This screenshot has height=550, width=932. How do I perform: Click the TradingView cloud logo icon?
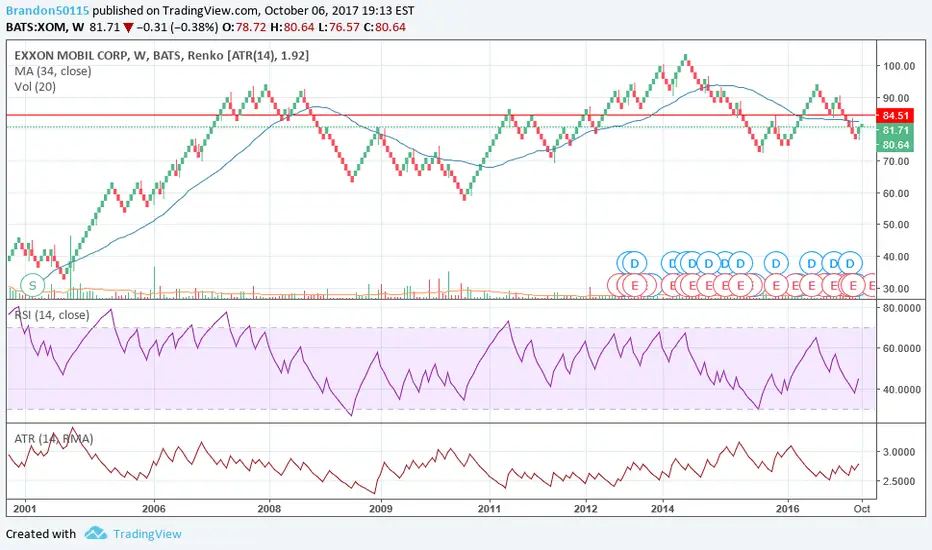(96, 533)
